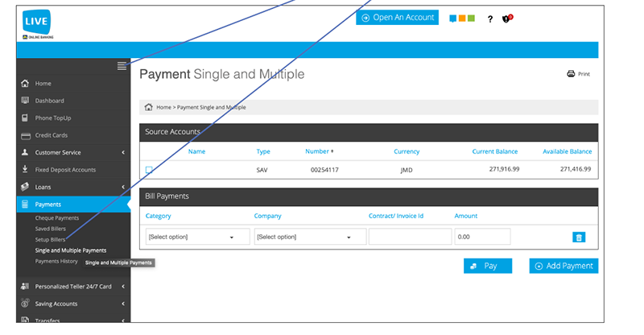The height and width of the screenshot is (335, 644).
Task: Check the SAV 00254117 source account checkbox
Action: (149, 170)
